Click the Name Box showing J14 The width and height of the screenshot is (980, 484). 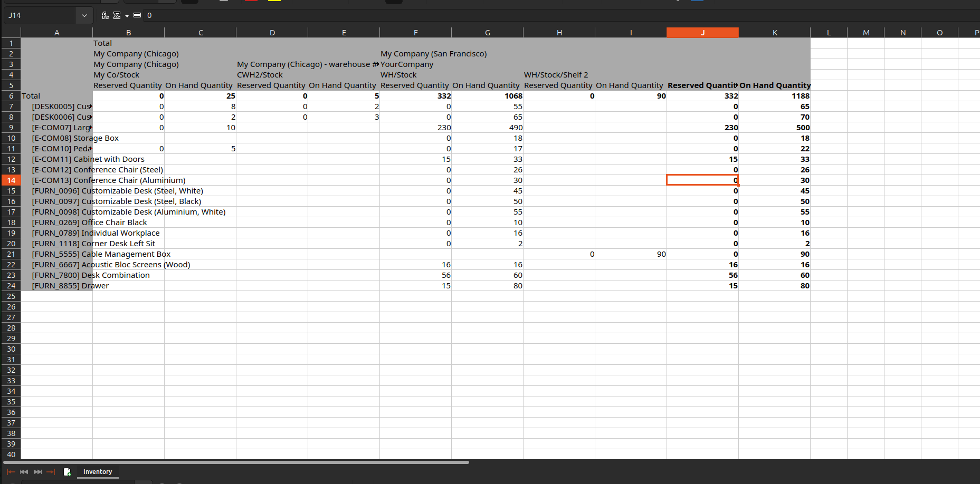tap(40, 15)
